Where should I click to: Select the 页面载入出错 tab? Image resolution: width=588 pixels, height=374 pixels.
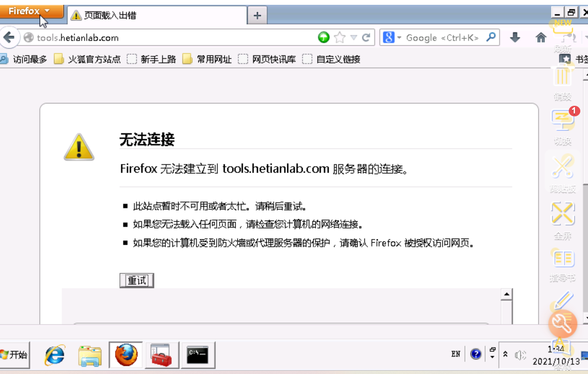coord(157,15)
